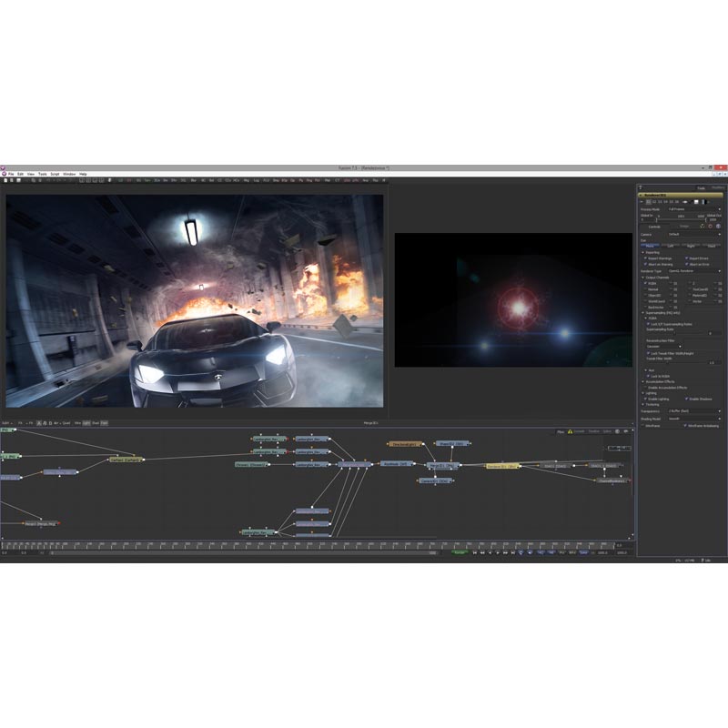Viewport: 728px width, 728px height.
Task: Enable the Wireframe checkbox in Renderer3D controls
Action: 642,423
